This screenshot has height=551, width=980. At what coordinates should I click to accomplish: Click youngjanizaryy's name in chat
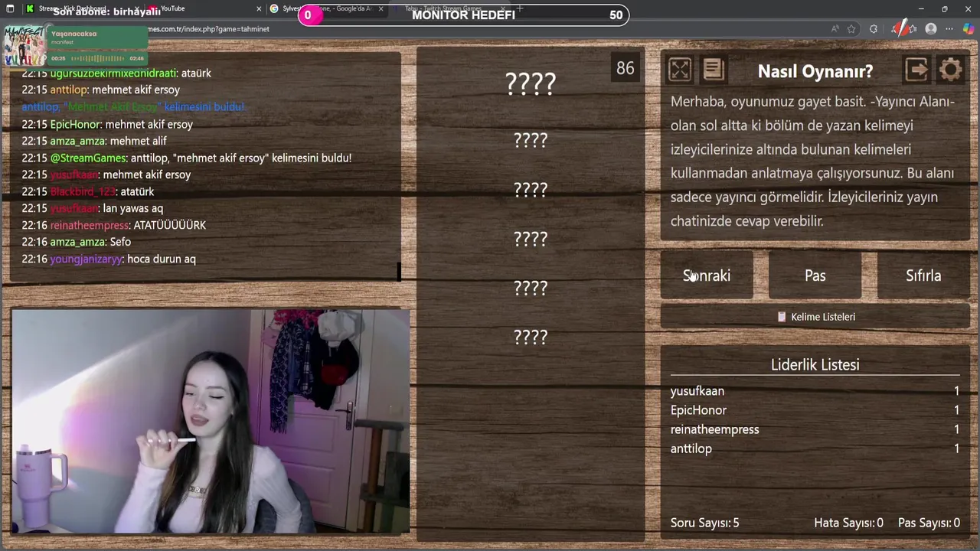click(x=86, y=259)
